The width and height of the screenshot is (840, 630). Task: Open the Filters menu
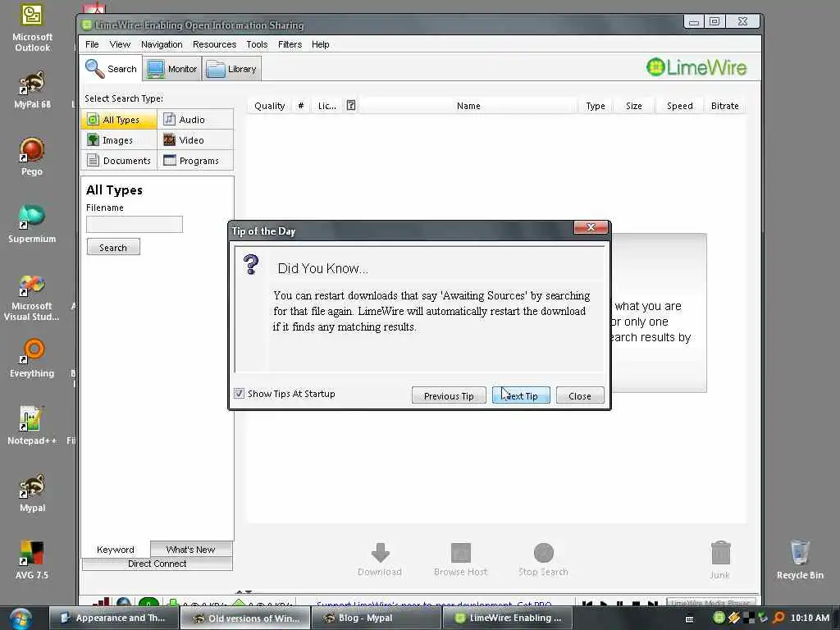click(290, 44)
